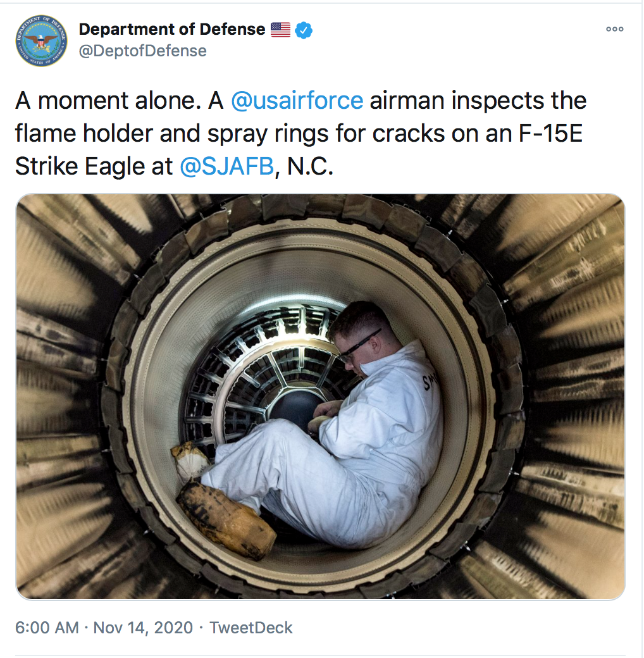Open the Department of Defense seal avatar
Image resolution: width=644 pixels, height=658 pixels.
click(x=41, y=40)
